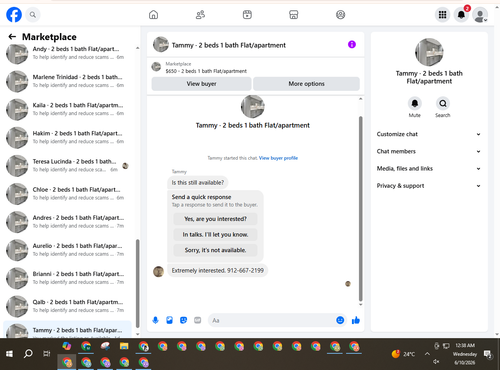Open the Windows notification center icon
Viewport: 500px width, 370px height.
pyautogui.click(x=488, y=354)
